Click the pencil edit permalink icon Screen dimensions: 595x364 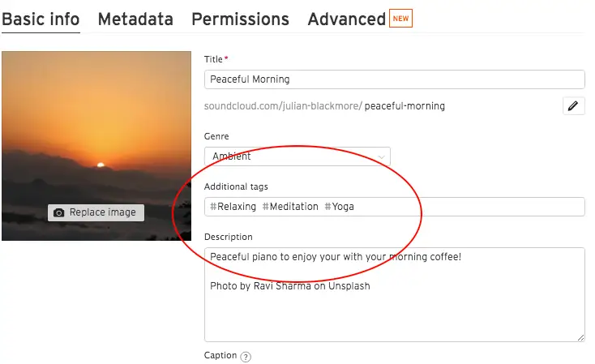[573, 105]
